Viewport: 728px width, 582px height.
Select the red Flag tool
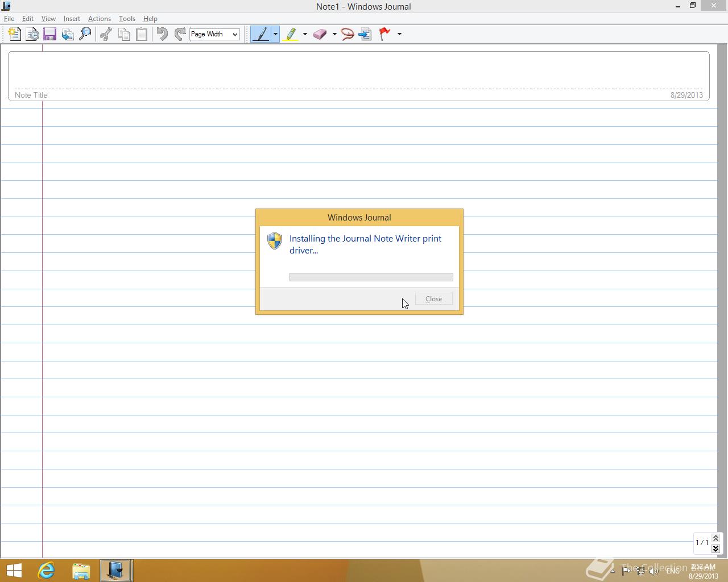[x=385, y=34]
